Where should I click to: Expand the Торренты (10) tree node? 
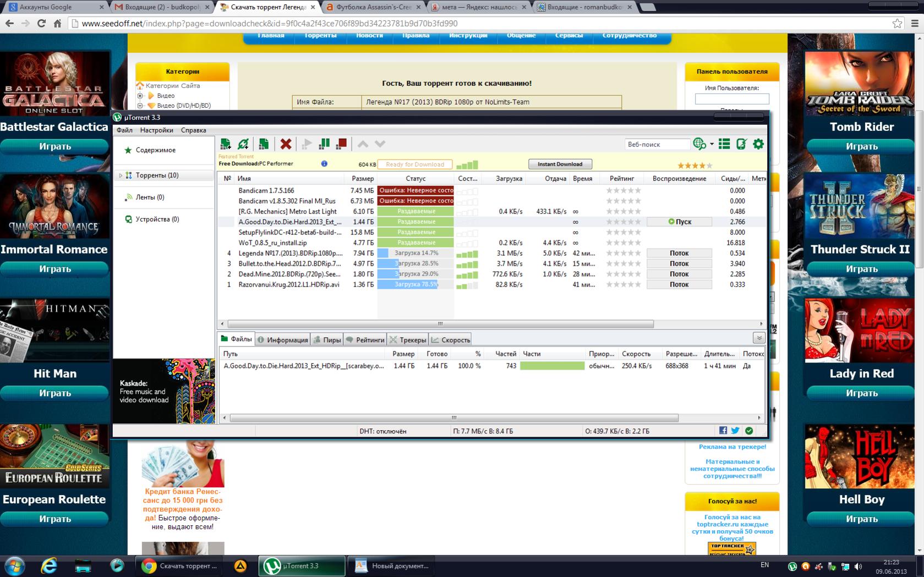tap(121, 175)
